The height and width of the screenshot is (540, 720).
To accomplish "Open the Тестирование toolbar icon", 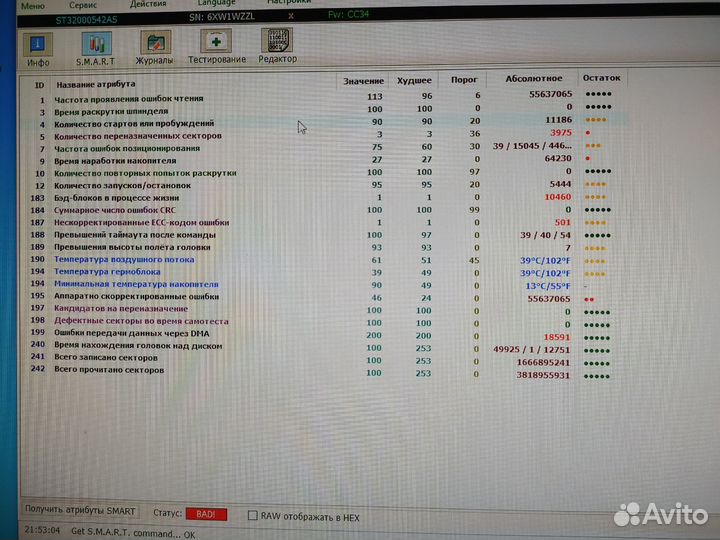I will point(217,47).
